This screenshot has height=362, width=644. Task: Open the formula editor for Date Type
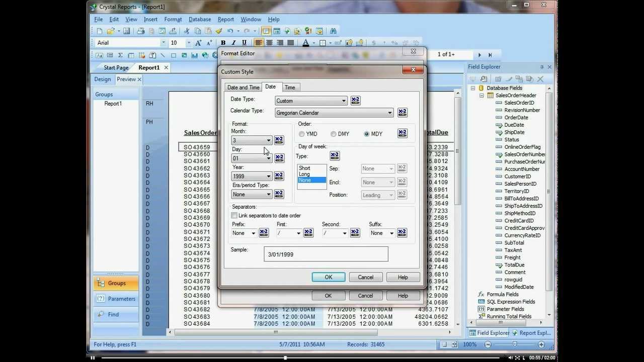[355, 101]
